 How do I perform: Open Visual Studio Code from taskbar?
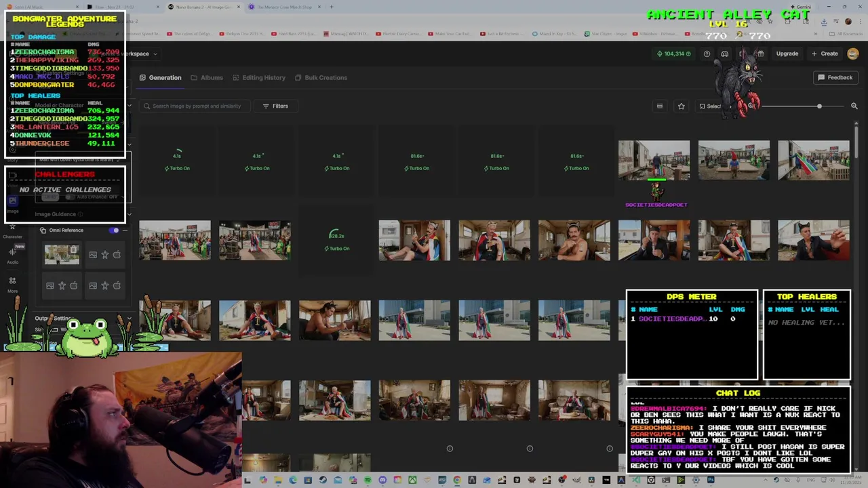pos(637,480)
